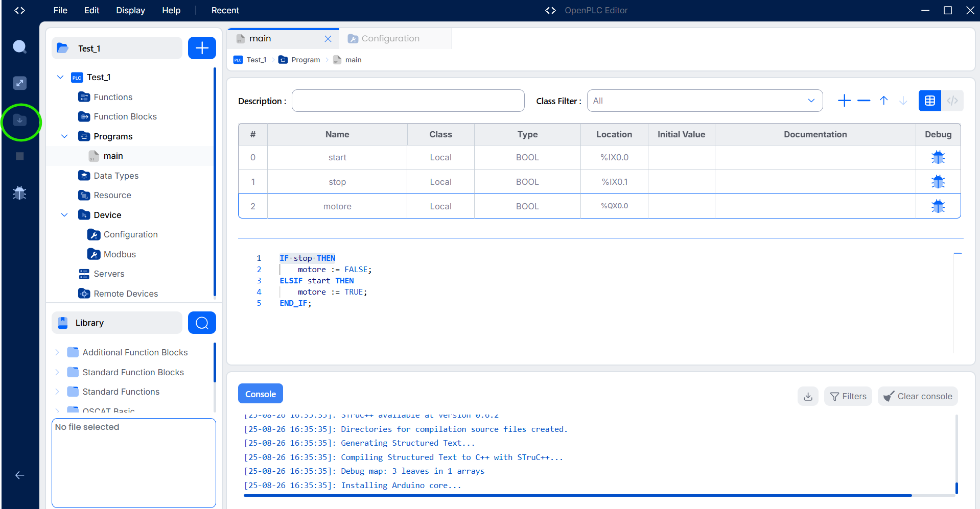
Task: Collapse the Programs tree node
Action: (64, 136)
